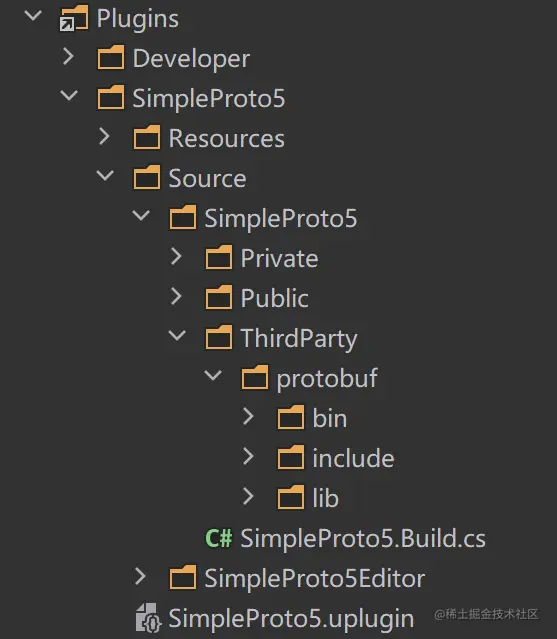
Task: Select the Resources folder label
Action: [x=227, y=138]
